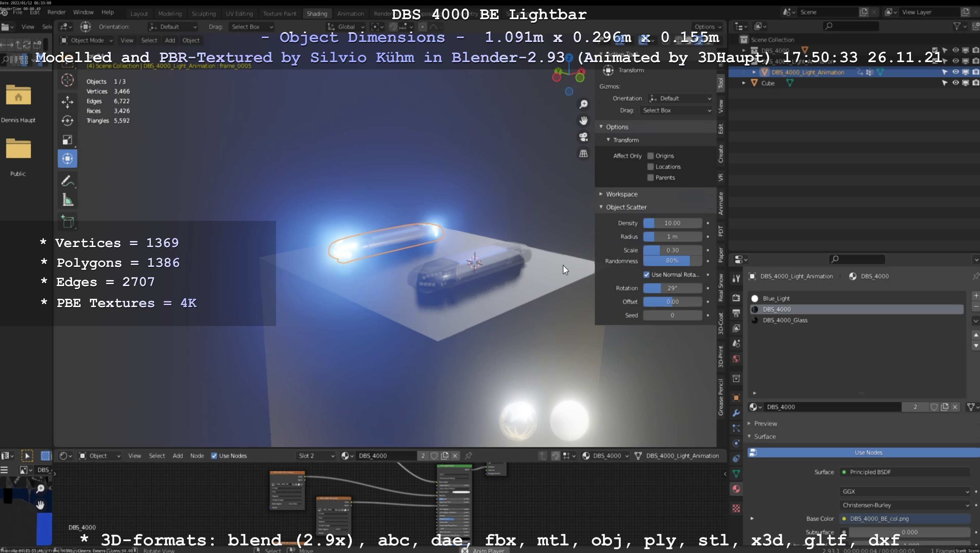Open the Drag Select Box dropdown in header
Screen dimensions: 980x553
252,27
